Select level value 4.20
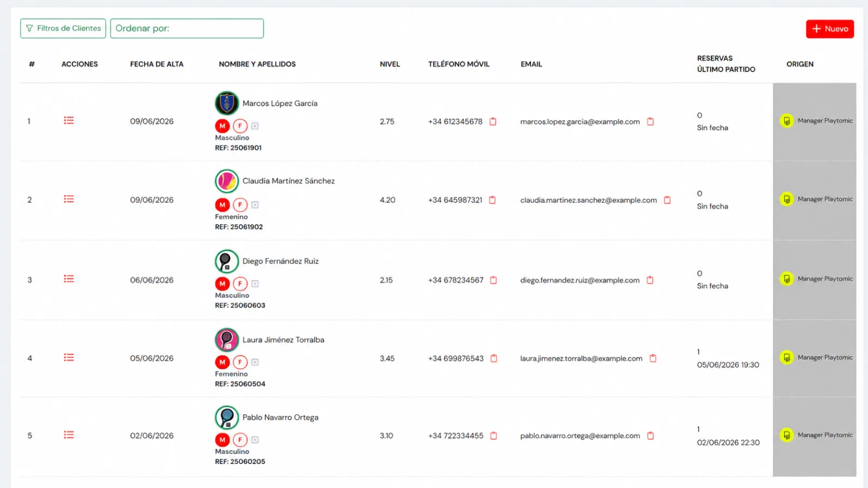Screen dimensions: 868x488 (387, 200)
